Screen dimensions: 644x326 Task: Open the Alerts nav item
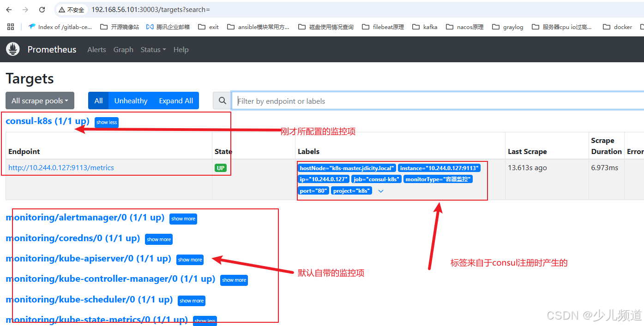[96, 49]
